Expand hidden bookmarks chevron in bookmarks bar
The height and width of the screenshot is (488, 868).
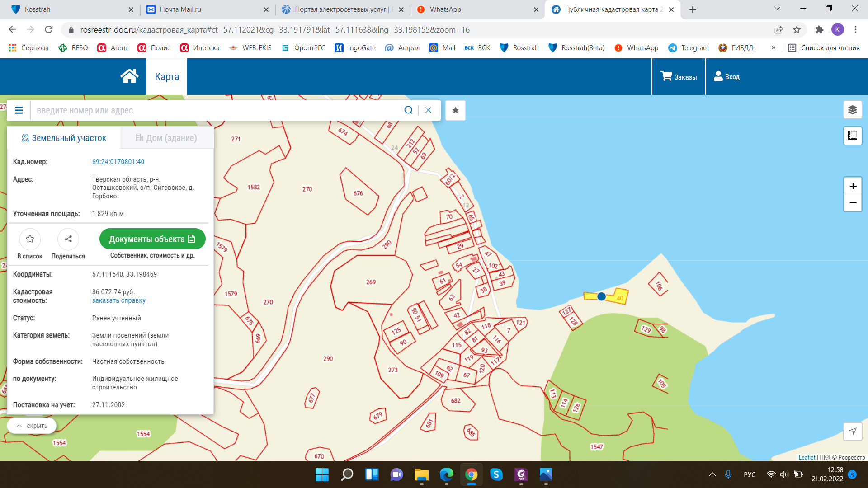point(774,47)
